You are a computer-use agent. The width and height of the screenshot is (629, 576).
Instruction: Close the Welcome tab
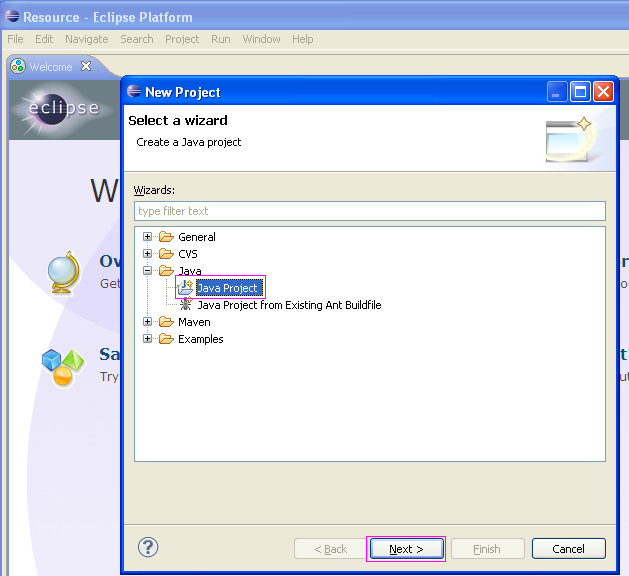coord(86,66)
